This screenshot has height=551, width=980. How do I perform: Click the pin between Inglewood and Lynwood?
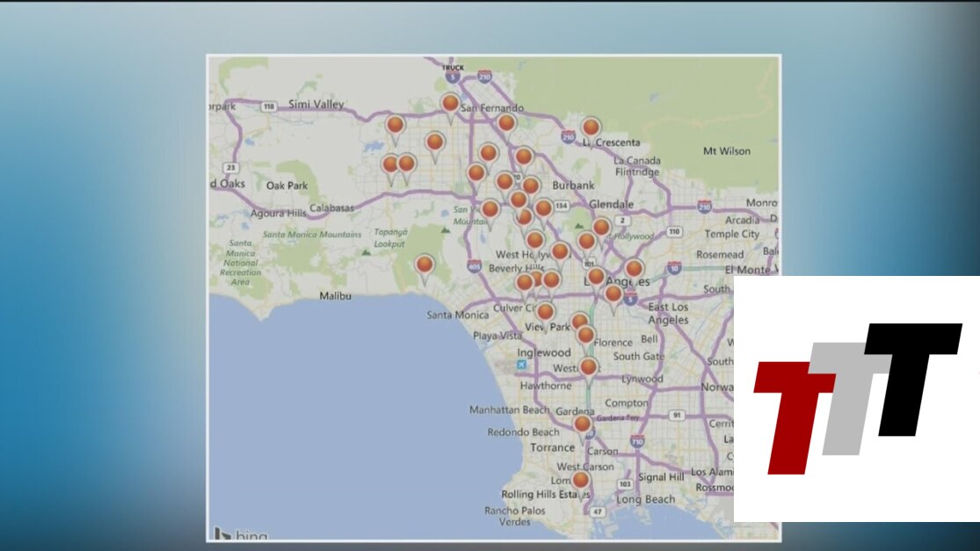coord(588,366)
